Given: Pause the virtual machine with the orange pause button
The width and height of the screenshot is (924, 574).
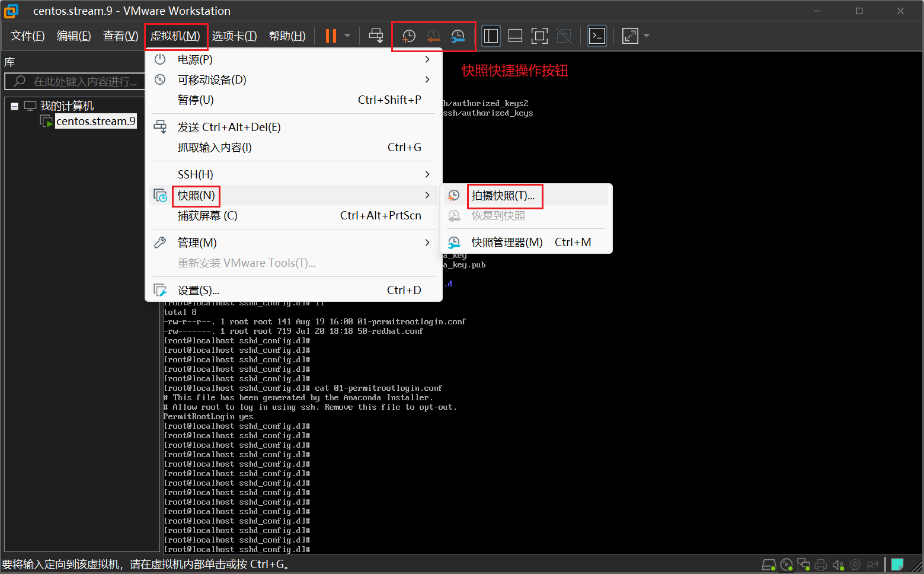Looking at the screenshot, I should (x=331, y=36).
